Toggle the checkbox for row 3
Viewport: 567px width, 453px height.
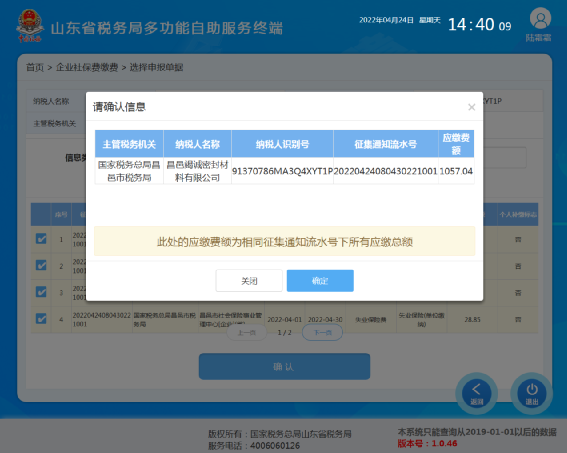41,292
